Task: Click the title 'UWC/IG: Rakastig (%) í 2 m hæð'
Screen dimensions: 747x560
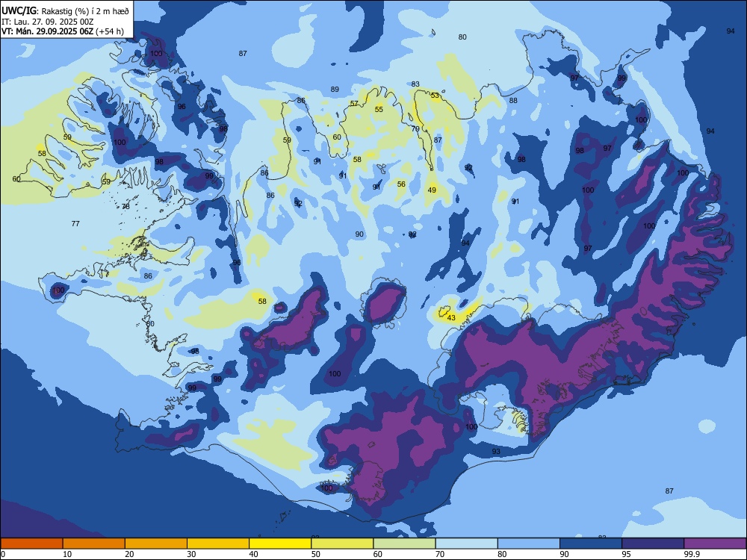Action: [x=65, y=11]
